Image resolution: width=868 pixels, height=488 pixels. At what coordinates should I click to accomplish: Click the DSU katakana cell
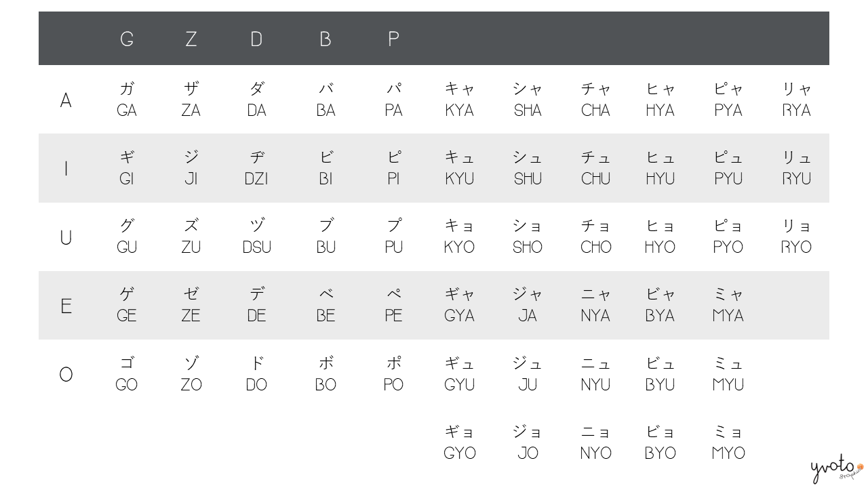[256, 237]
